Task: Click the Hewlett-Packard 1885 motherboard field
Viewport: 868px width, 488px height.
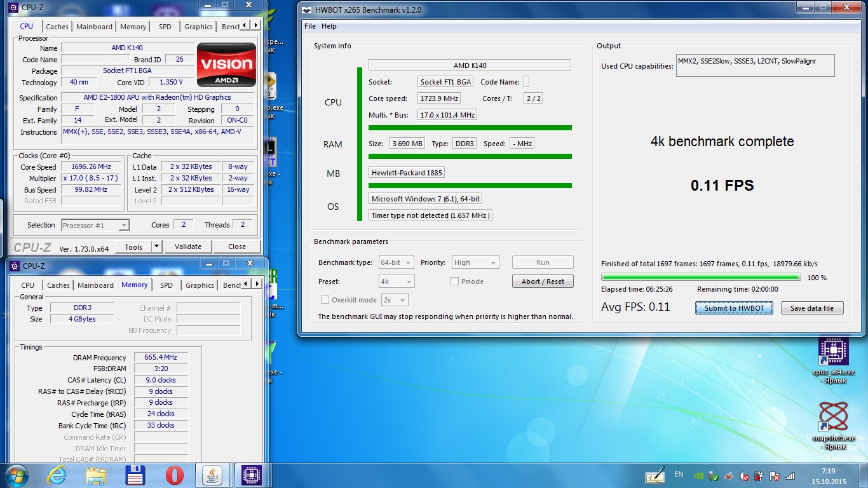Action: click(407, 173)
